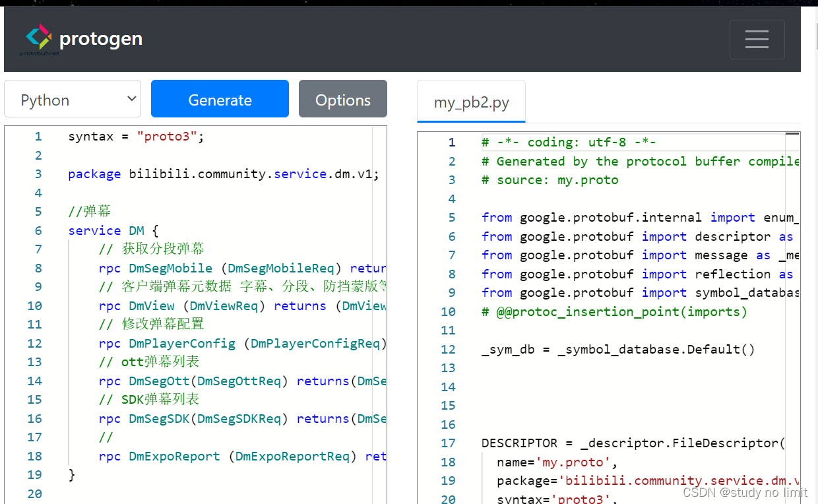Click the _sym_db = _symbol_database.Default() line

618,350
